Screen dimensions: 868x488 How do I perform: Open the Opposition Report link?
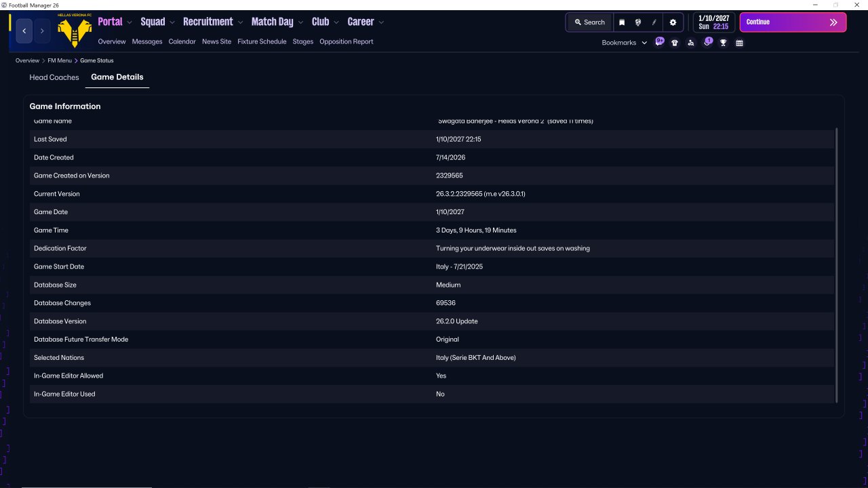(347, 41)
